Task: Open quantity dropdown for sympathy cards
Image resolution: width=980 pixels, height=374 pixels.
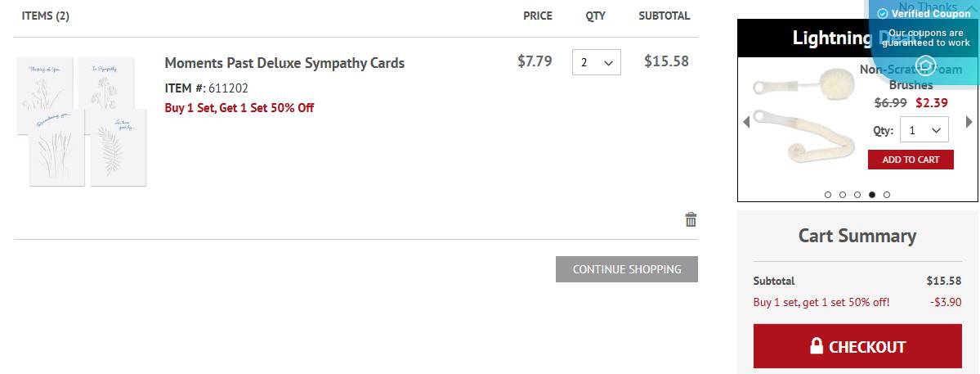Action: tap(596, 62)
